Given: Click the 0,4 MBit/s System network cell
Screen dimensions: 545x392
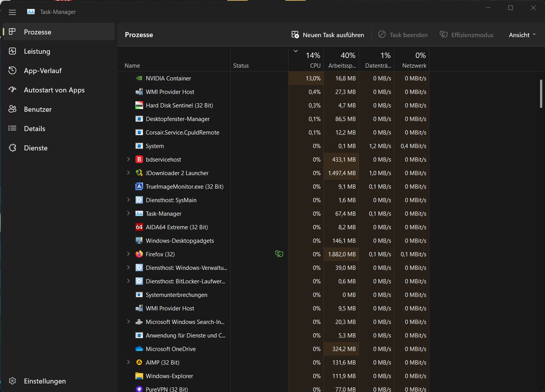Looking at the screenshot, I should point(412,146).
